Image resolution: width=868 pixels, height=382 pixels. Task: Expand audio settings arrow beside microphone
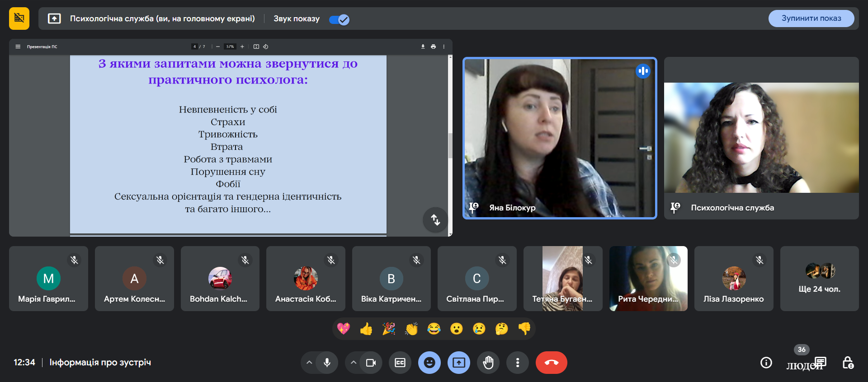(x=309, y=363)
